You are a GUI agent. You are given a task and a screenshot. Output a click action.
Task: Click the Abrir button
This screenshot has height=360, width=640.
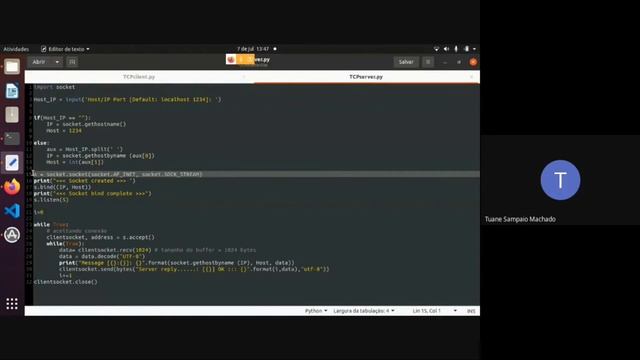39,62
